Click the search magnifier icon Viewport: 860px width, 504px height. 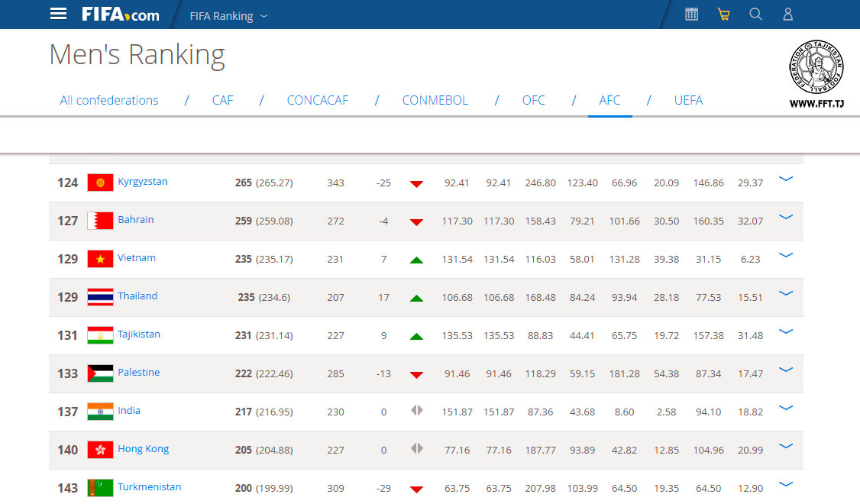coord(755,14)
